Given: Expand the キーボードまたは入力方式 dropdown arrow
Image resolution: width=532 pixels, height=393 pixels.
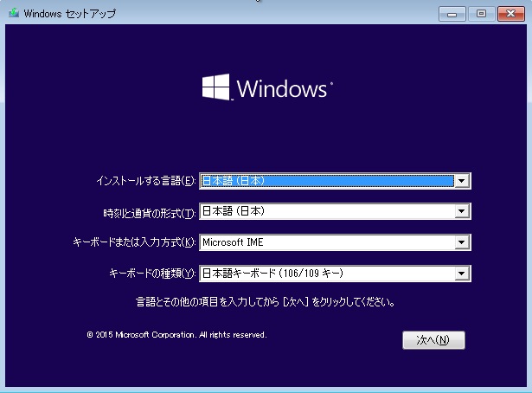Looking at the screenshot, I should coord(462,243).
